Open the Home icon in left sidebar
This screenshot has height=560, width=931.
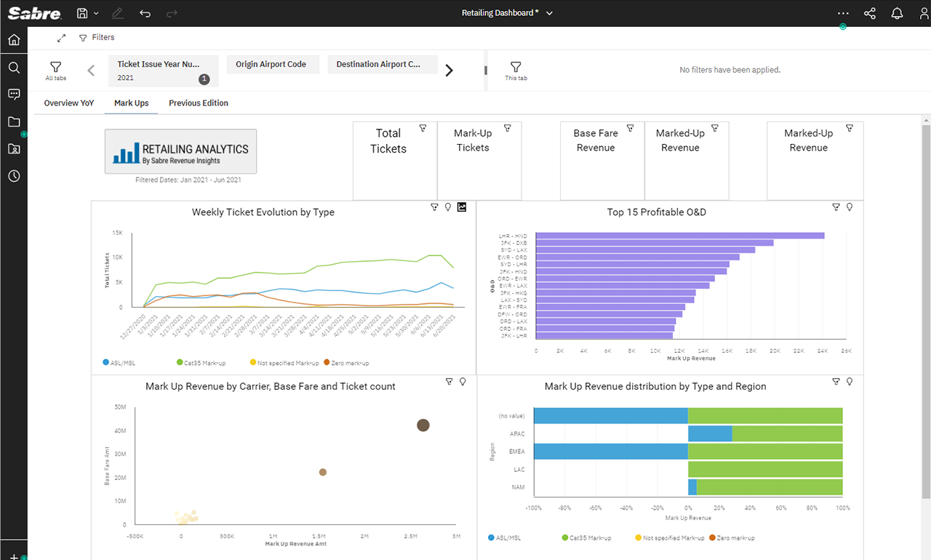tap(14, 40)
